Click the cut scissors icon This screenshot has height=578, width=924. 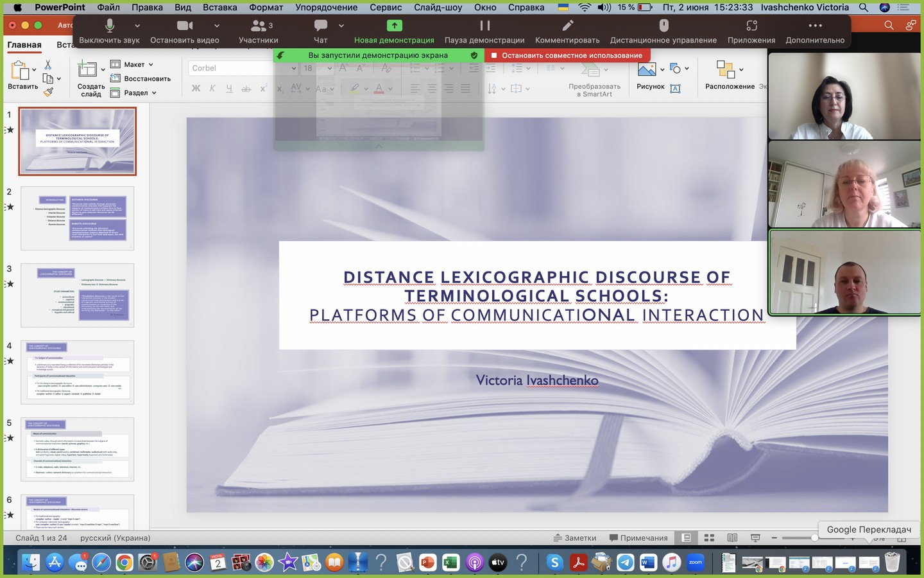click(47, 65)
